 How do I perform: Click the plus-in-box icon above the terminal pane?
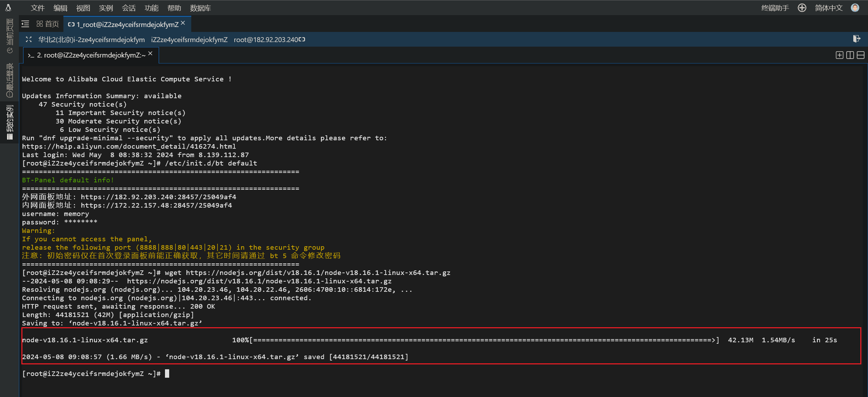point(839,55)
